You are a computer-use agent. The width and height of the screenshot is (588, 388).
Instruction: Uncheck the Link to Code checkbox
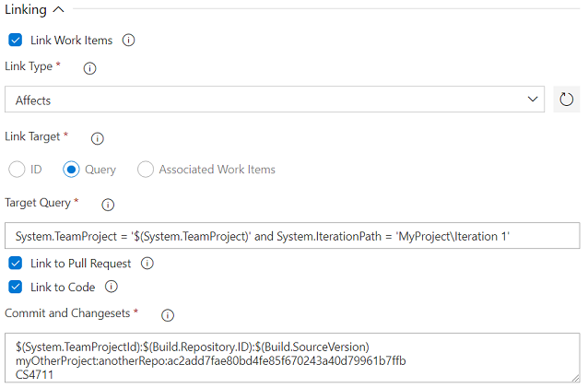point(16,288)
